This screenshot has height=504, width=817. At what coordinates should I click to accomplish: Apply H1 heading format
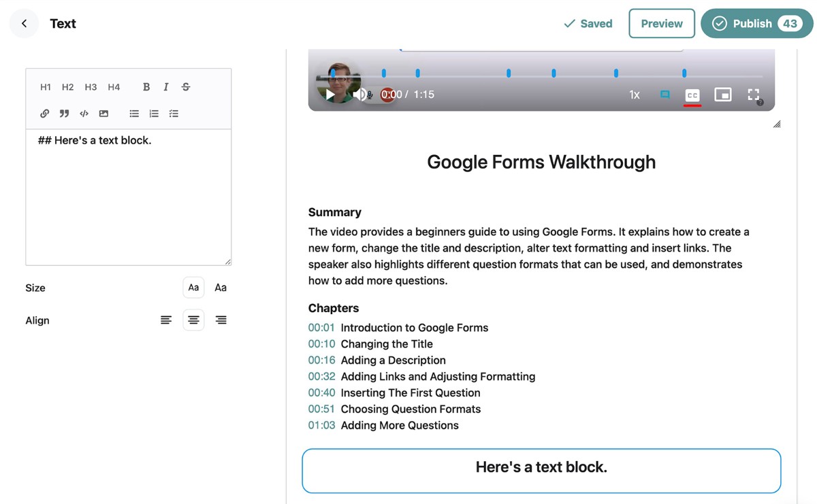tap(46, 87)
